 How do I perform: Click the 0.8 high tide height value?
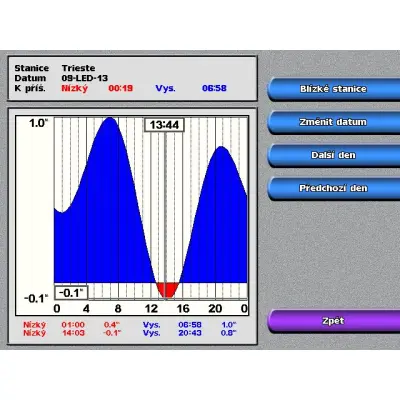coord(228,333)
